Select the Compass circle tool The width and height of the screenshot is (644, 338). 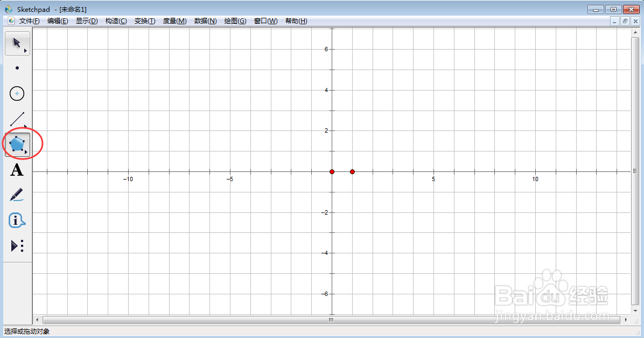17,94
